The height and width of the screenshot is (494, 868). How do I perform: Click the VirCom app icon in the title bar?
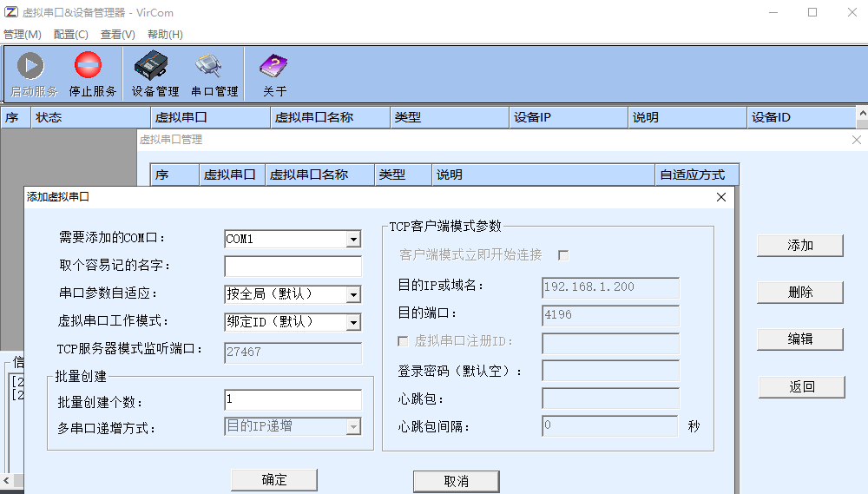10,12
